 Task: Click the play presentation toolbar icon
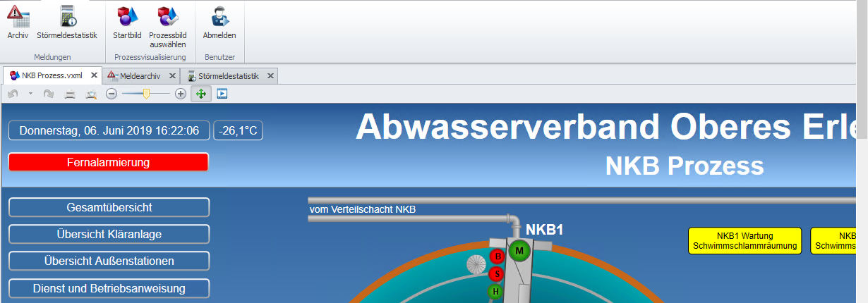pyautogui.click(x=222, y=93)
